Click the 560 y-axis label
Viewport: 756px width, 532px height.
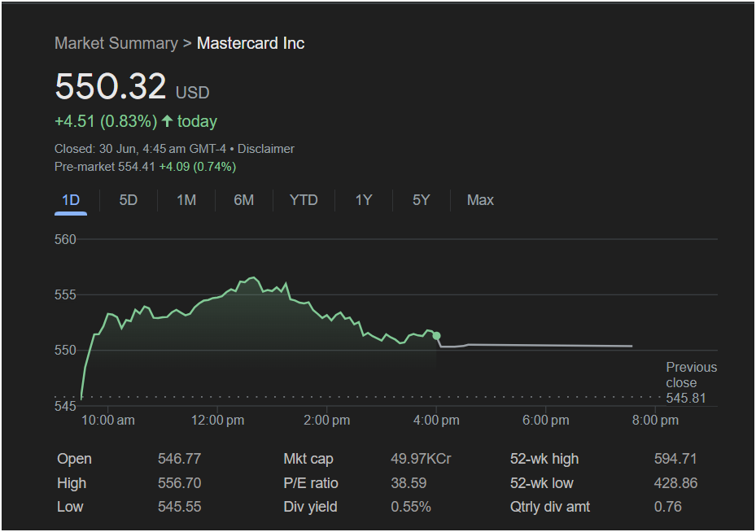65,239
